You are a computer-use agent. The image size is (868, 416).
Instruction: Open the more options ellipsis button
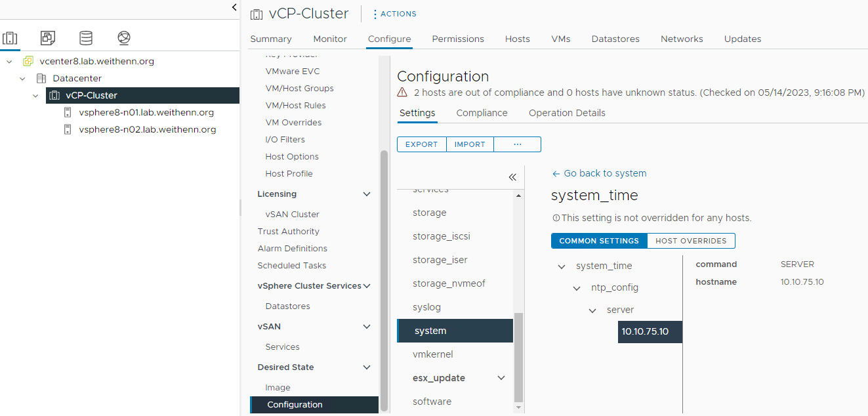point(517,144)
